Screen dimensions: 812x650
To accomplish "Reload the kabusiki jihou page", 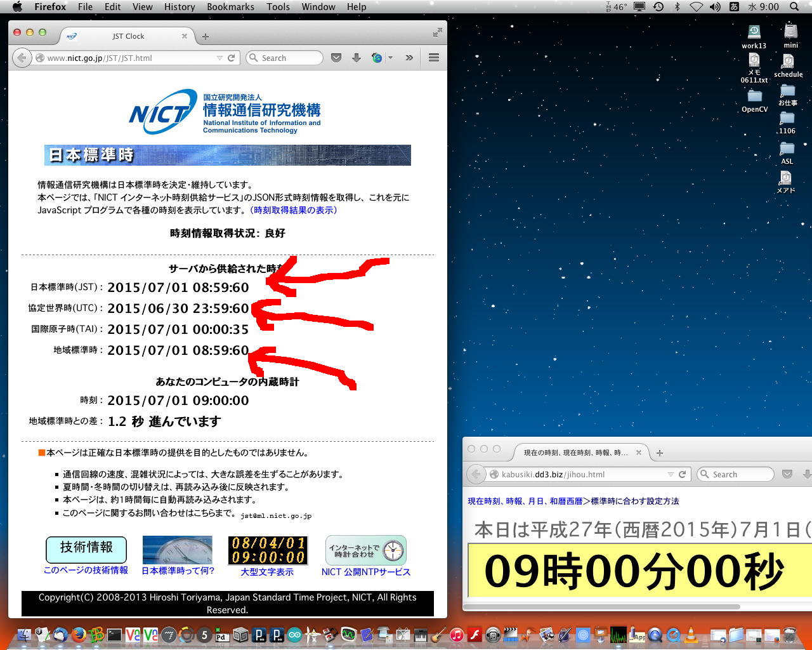I will (x=683, y=474).
